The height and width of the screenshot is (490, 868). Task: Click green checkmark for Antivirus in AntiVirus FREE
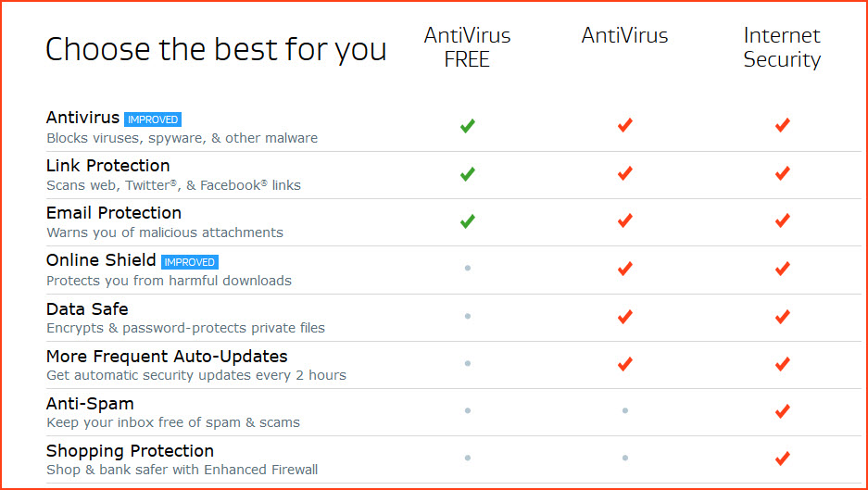(x=467, y=126)
